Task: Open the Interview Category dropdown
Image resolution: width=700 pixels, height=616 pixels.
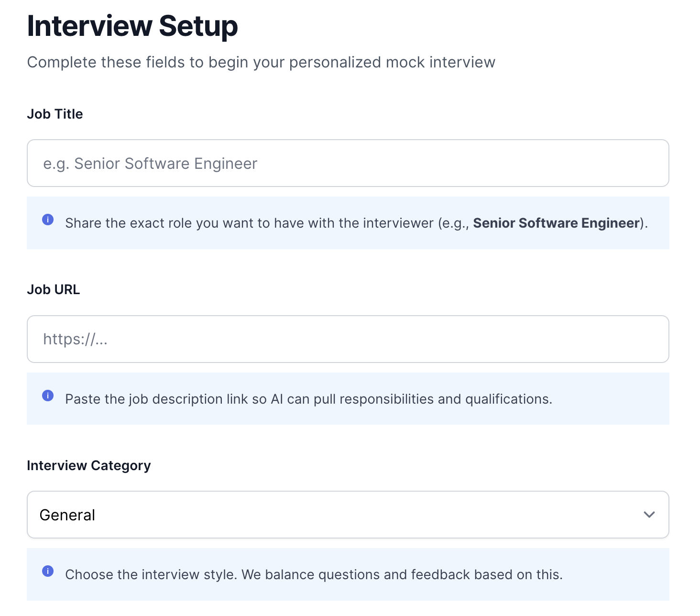Action: 348,515
